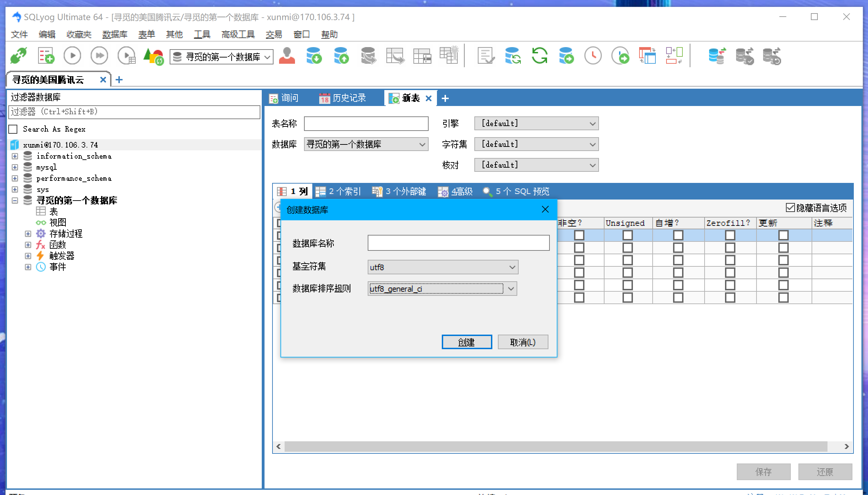868x495 pixels.
Task: Click the green plug new connection icon
Action: 18,56
